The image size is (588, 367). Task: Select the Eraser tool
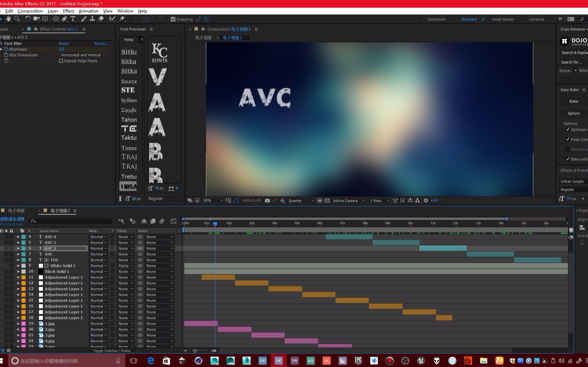[101, 19]
